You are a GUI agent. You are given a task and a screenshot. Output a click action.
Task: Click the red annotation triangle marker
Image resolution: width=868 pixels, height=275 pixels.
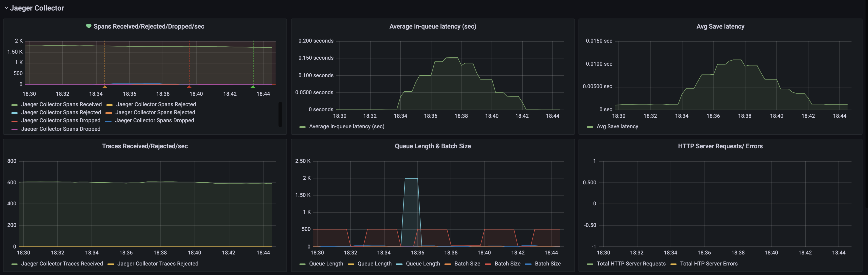click(x=189, y=87)
